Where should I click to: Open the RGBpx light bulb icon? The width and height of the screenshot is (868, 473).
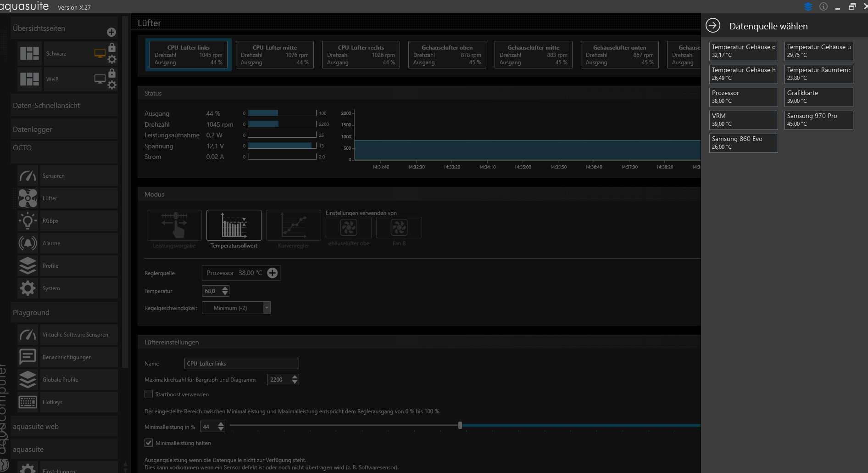(28, 221)
